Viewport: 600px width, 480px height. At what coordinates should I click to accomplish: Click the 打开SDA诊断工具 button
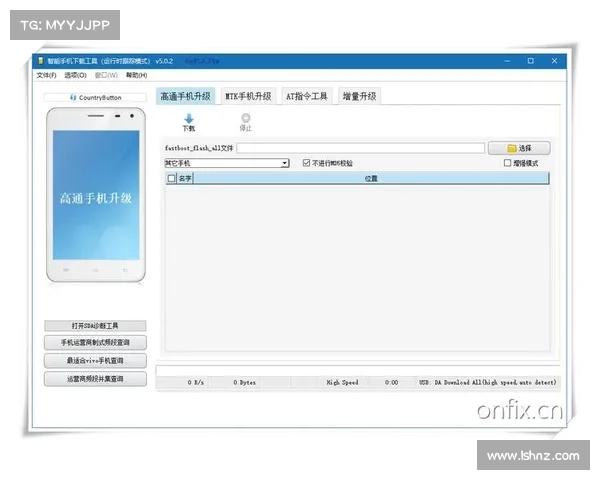(95, 326)
